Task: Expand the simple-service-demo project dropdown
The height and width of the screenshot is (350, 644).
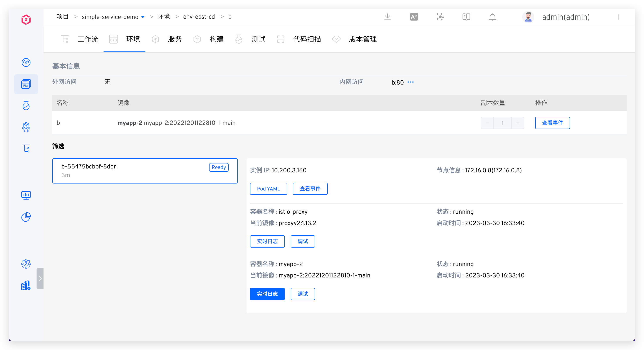Action: click(143, 17)
